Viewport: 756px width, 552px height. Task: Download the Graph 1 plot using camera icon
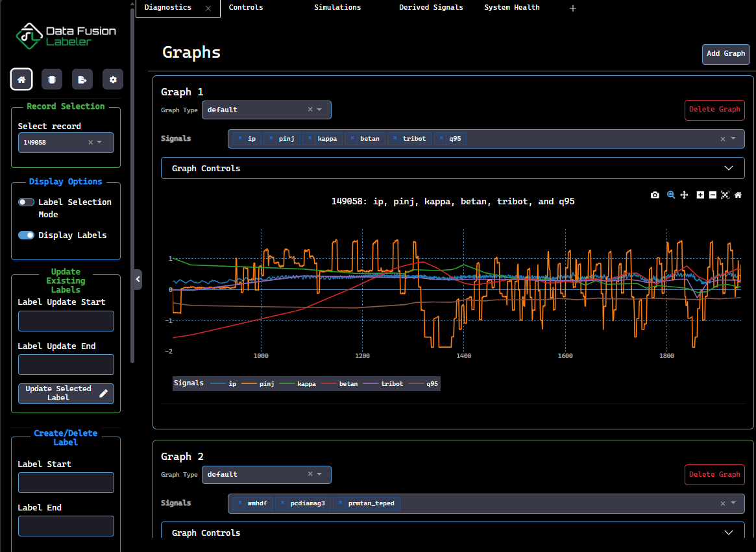click(655, 195)
